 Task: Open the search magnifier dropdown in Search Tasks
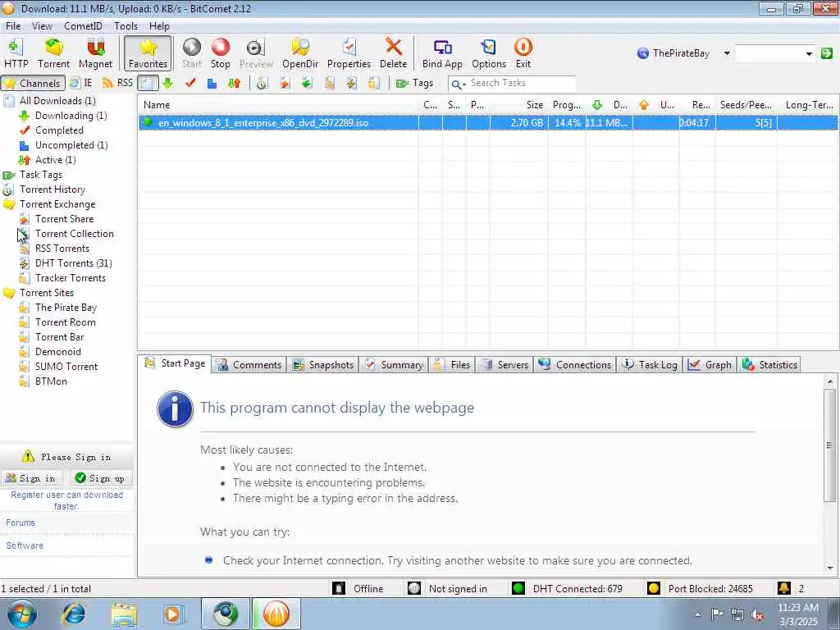pos(458,84)
